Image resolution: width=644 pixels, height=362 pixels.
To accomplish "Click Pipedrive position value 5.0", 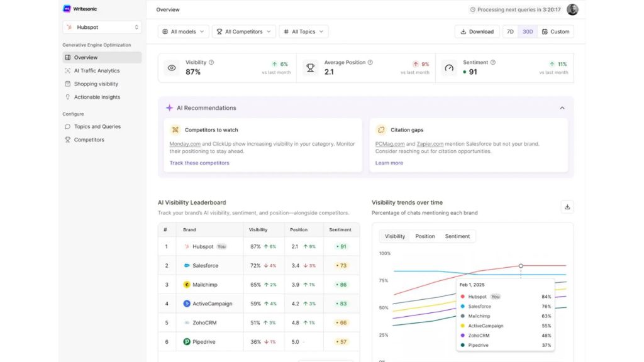I will coord(296,341).
